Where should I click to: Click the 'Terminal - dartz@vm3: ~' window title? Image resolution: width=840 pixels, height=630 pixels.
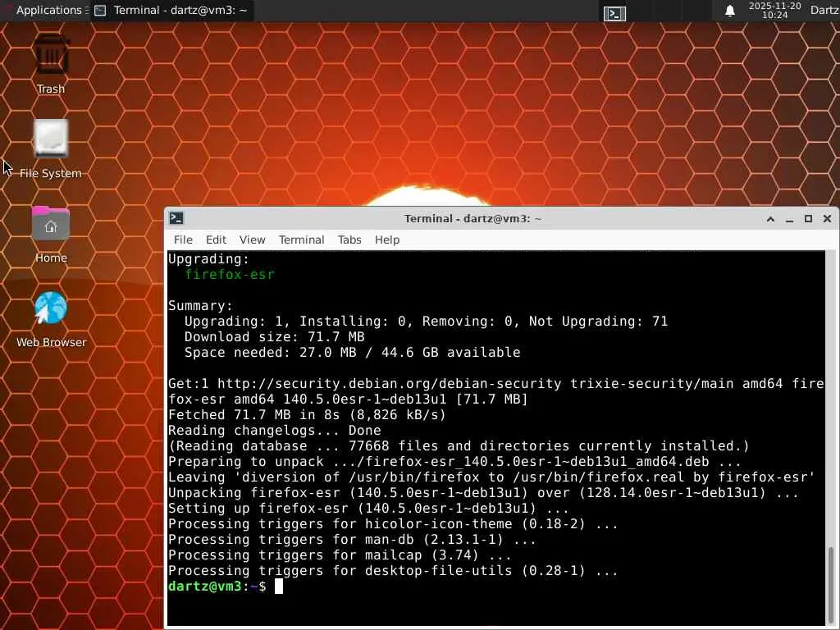click(472, 218)
